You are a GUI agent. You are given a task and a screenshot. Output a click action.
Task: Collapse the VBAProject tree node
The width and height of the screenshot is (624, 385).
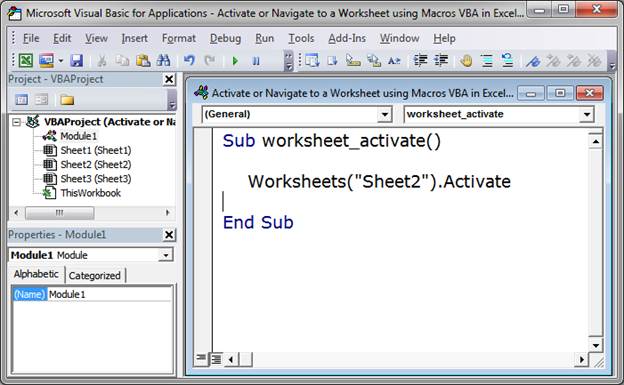16,122
